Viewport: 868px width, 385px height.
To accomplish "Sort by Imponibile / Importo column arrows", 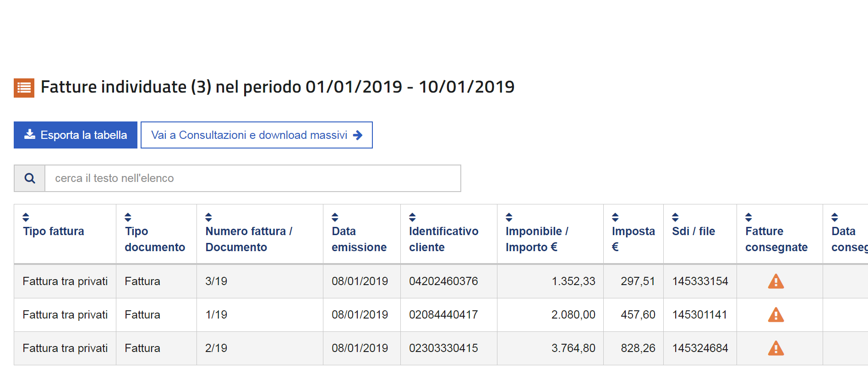I will (509, 217).
